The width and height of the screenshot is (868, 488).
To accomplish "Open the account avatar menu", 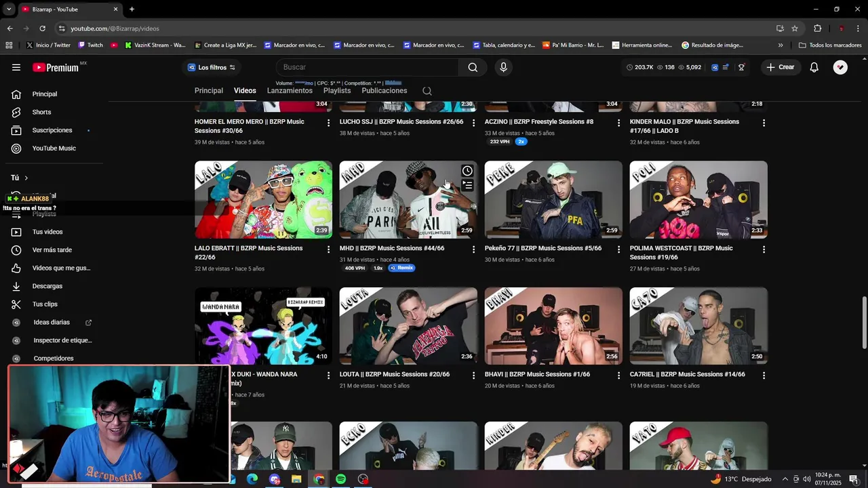I will pos(840,67).
